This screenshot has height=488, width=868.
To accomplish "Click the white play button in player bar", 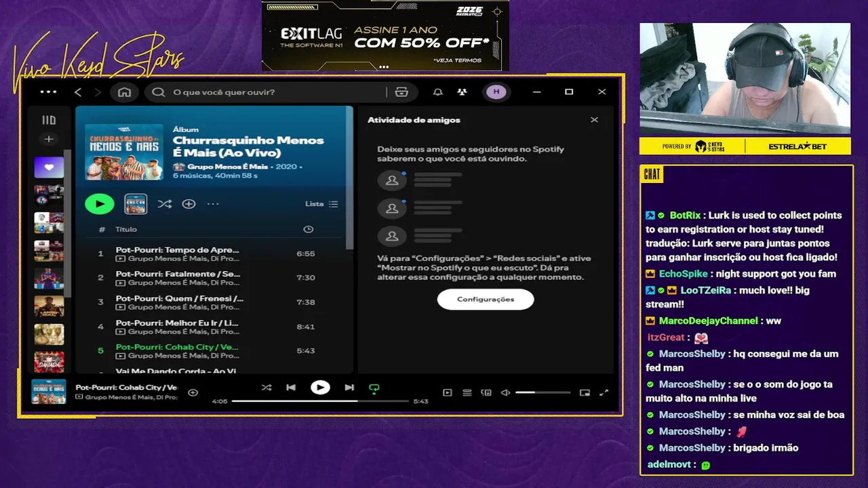I will [x=320, y=388].
